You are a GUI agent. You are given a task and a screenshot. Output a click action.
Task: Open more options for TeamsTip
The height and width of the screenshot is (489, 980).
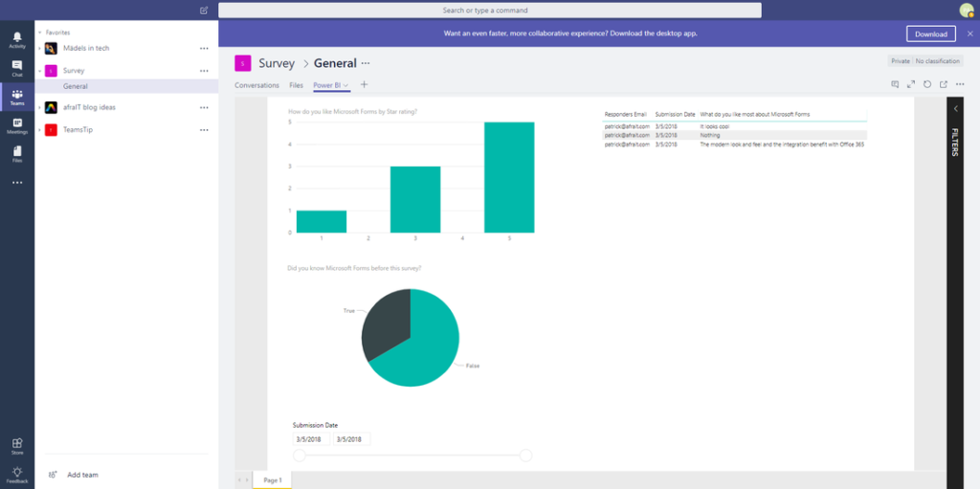[x=204, y=130]
